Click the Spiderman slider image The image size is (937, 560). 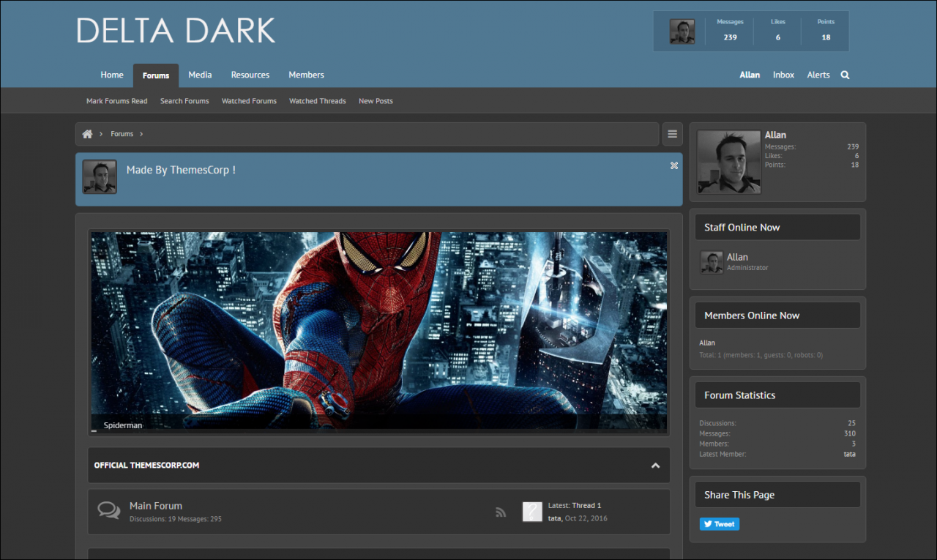pyautogui.click(x=379, y=332)
